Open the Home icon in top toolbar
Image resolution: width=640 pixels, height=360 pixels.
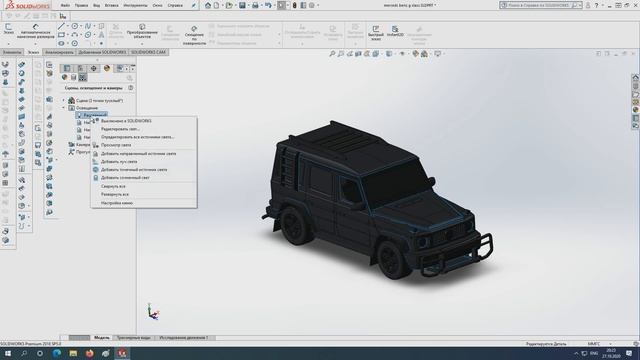tap(208, 5)
